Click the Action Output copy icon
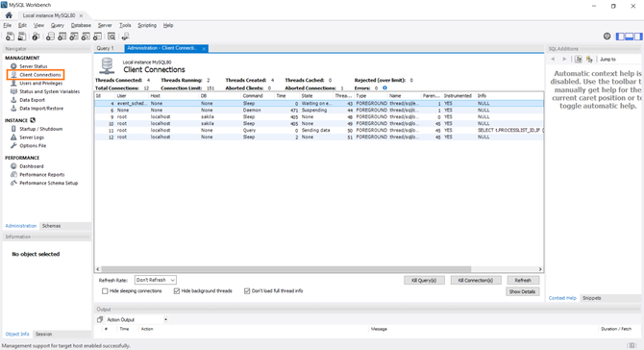The width and height of the screenshot is (644, 350). pyautogui.click(x=100, y=319)
